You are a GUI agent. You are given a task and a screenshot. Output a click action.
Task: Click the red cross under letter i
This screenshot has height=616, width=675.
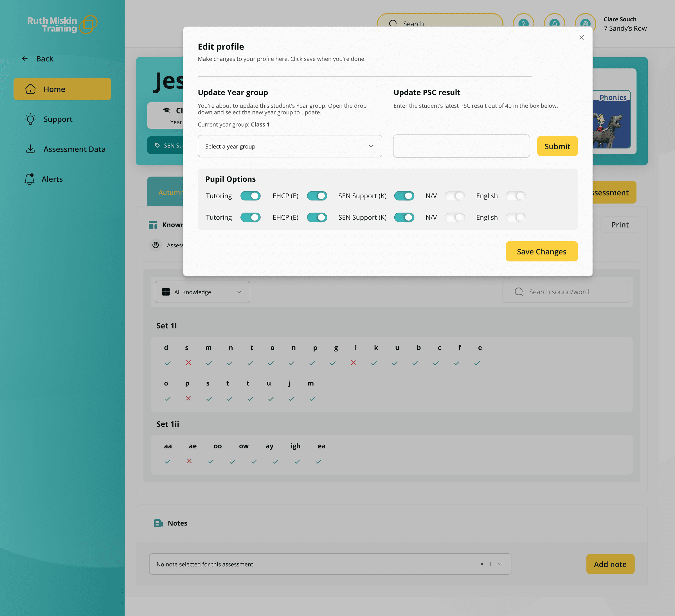pos(353,363)
